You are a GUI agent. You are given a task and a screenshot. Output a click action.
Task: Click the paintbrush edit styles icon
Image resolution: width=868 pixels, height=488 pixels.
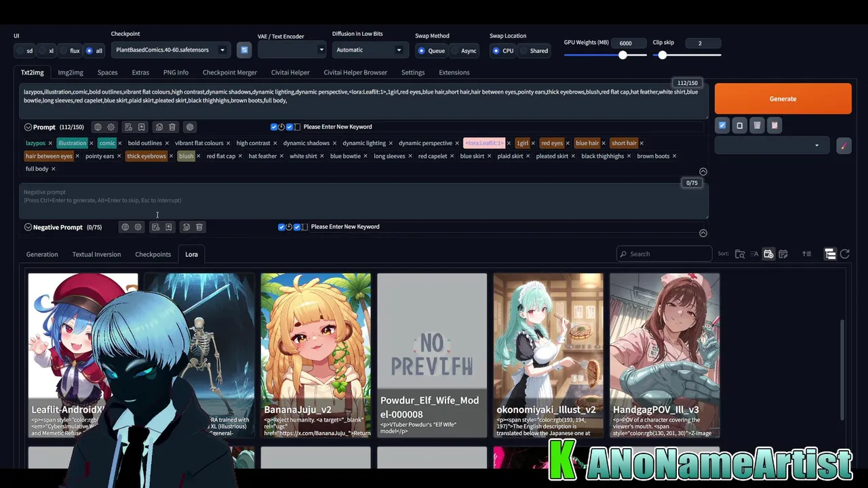(x=844, y=145)
